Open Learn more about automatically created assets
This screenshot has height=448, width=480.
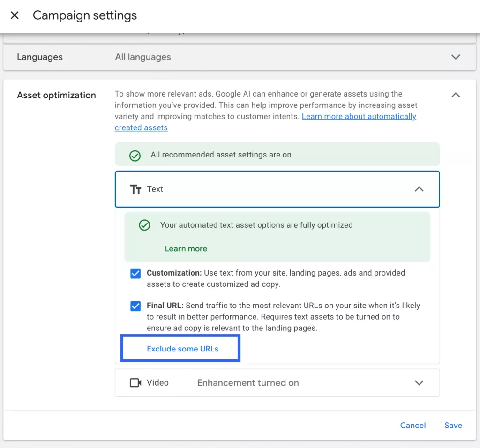click(x=265, y=122)
